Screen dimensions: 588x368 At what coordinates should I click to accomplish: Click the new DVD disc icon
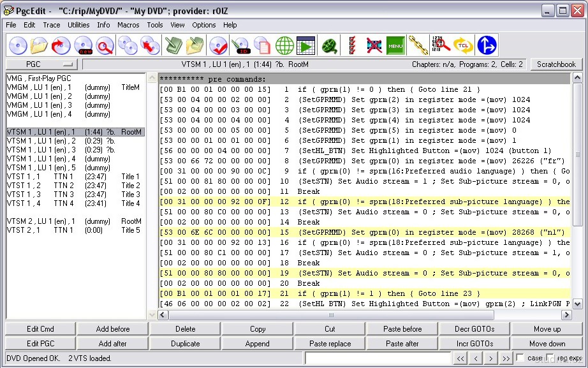(x=83, y=45)
